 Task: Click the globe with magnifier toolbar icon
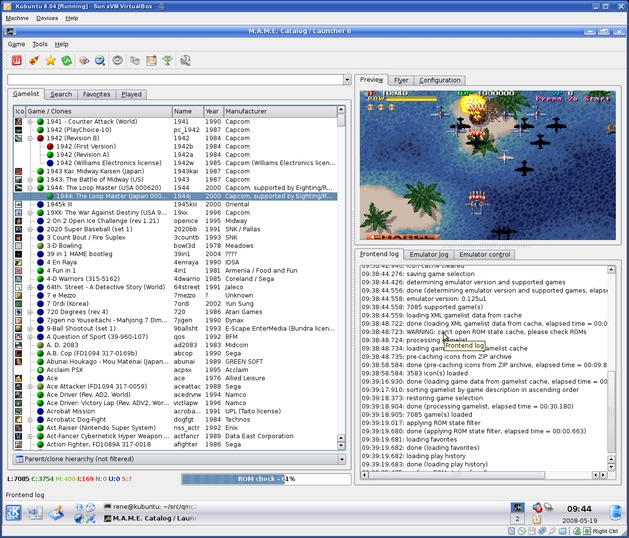[x=100, y=61]
